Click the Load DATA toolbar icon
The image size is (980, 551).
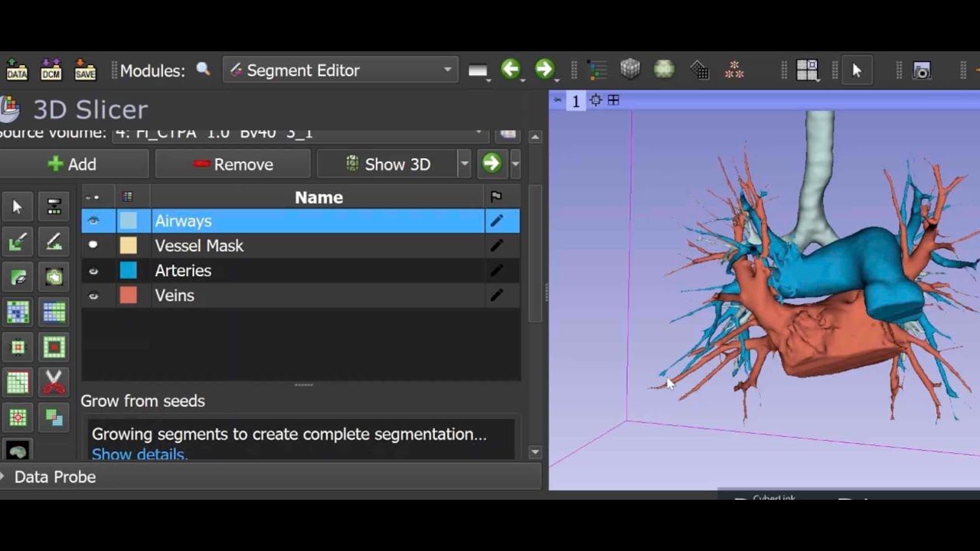[x=17, y=70]
